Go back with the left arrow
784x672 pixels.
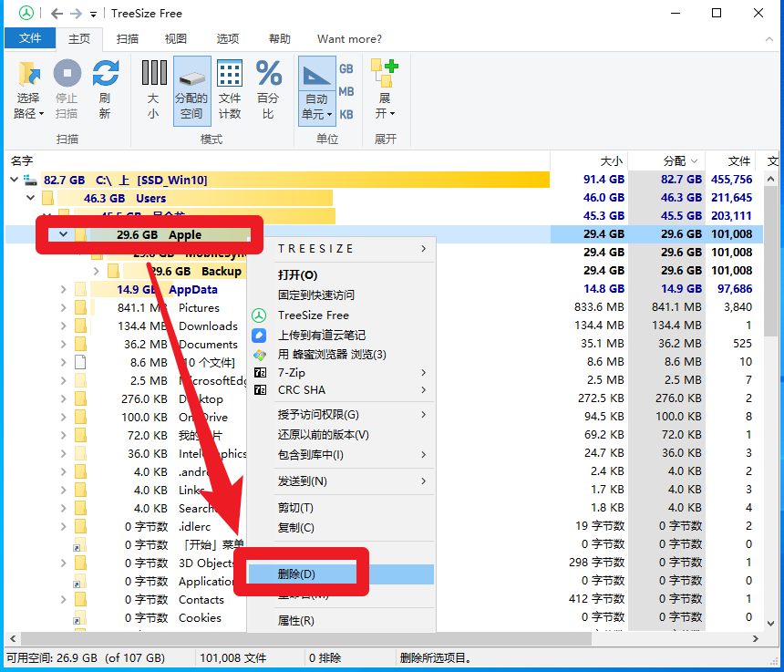pyautogui.click(x=57, y=14)
